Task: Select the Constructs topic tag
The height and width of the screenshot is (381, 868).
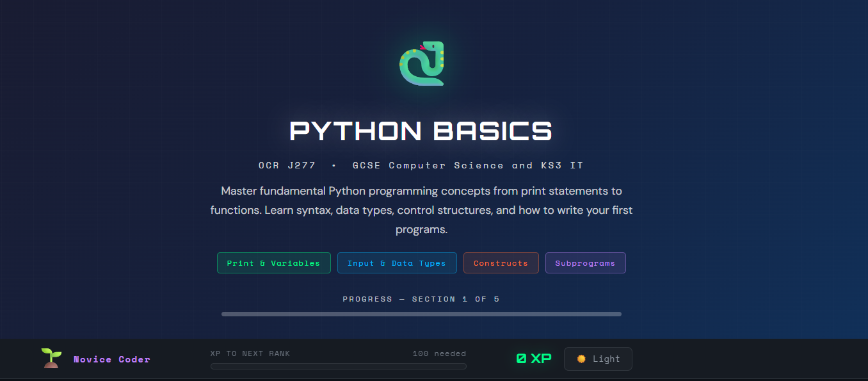Action: click(x=501, y=263)
